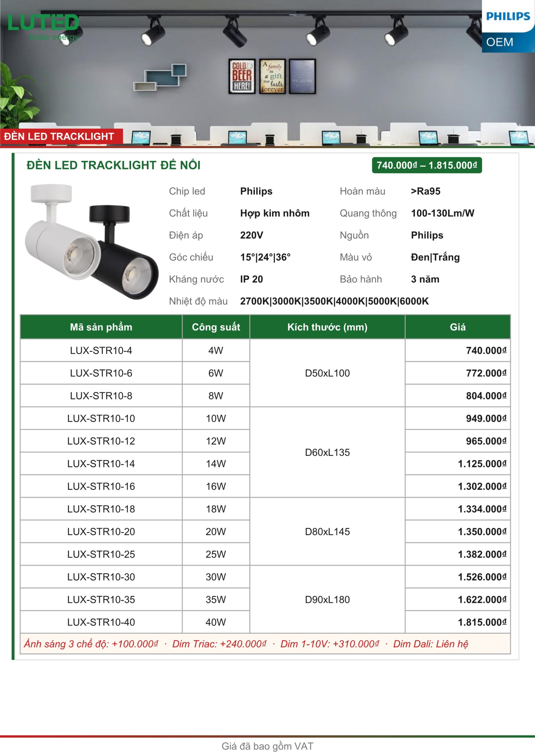Select product code LUX-STR10-25
The height and width of the screenshot is (756, 535).
101,554
